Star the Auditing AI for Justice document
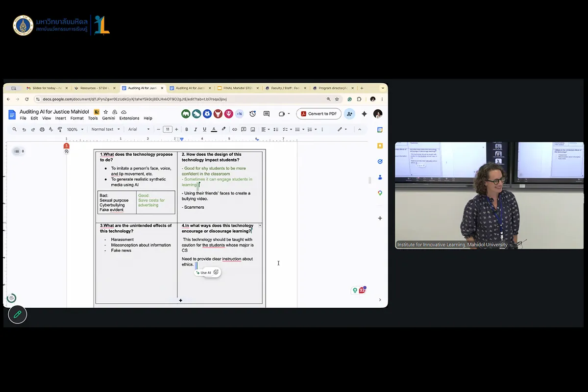The image size is (588, 392). pyautogui.click(x=105, y=112)
